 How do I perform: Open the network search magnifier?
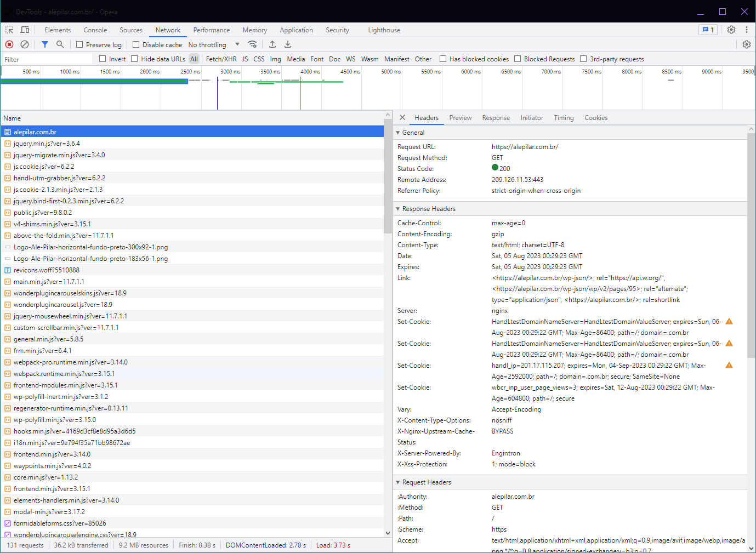click(60, 44)
